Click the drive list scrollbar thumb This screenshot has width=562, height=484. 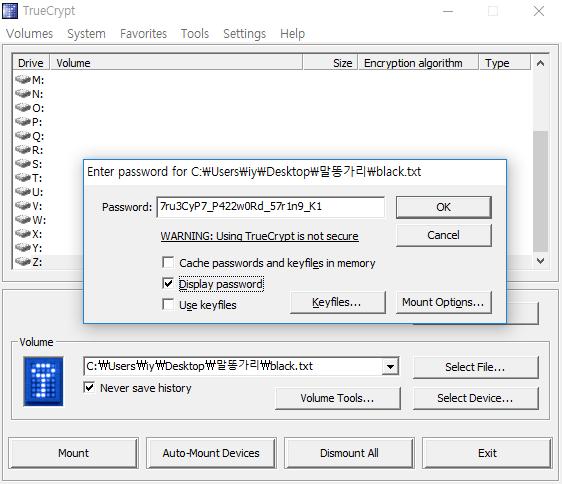tap(540, 191)
